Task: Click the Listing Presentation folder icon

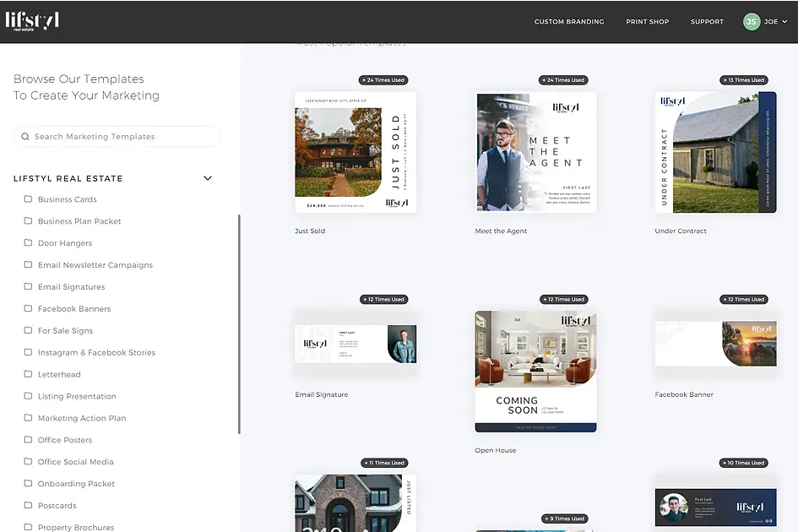Action: pyautogui.click(x=28, y=396)
